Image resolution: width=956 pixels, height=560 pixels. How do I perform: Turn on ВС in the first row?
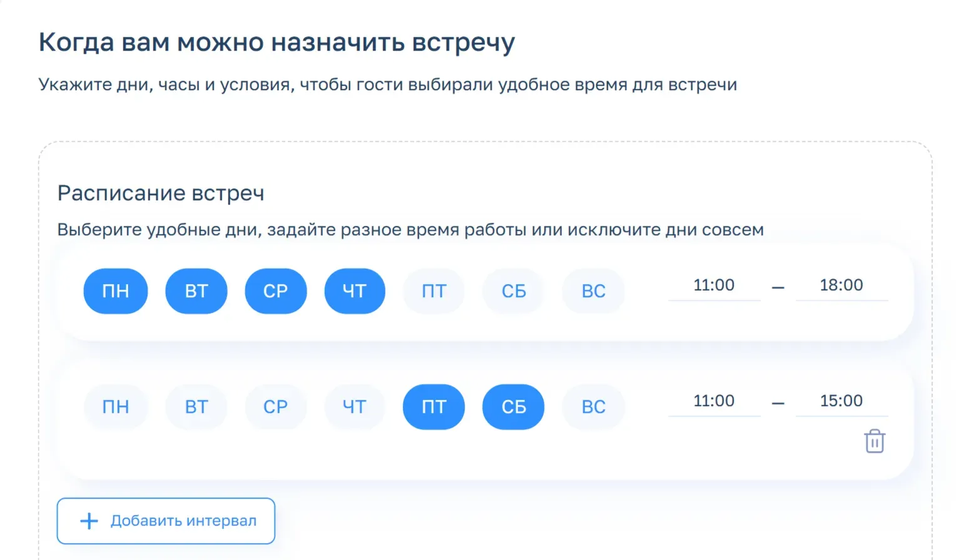pos(593,291)
